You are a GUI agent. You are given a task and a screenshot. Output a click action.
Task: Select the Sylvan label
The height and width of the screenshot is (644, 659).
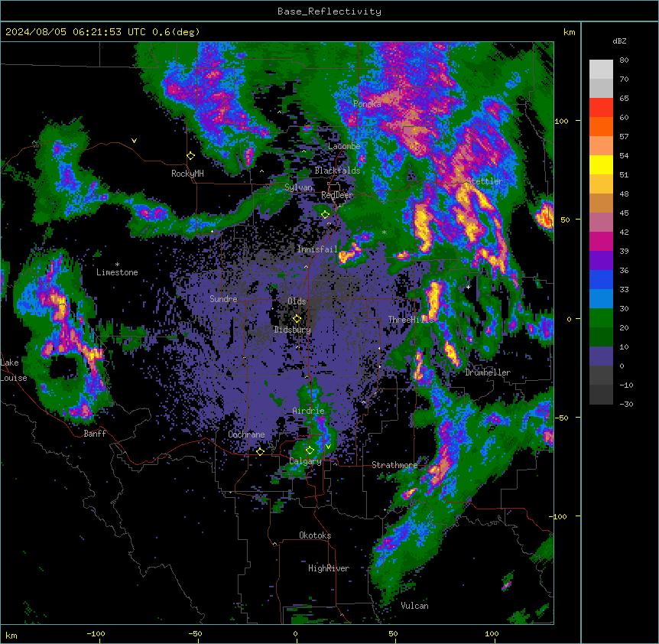(298, 187)
